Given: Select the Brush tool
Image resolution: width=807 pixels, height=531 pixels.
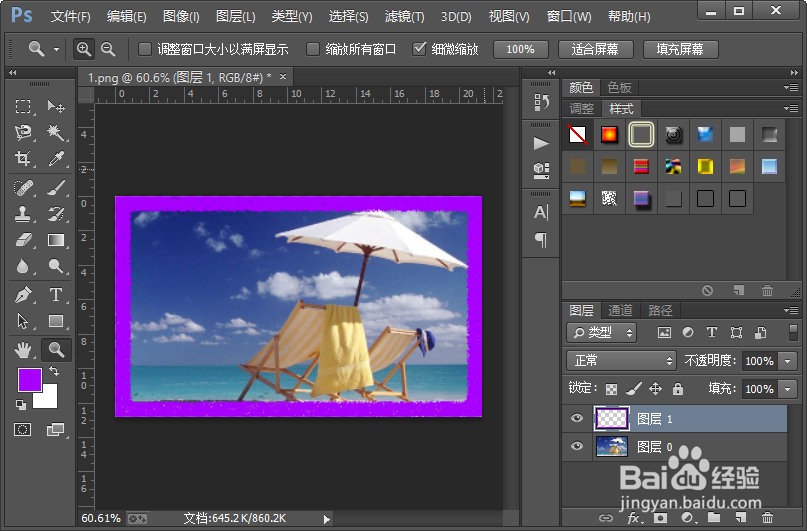Looking at the screenshot, I should 56,188.
